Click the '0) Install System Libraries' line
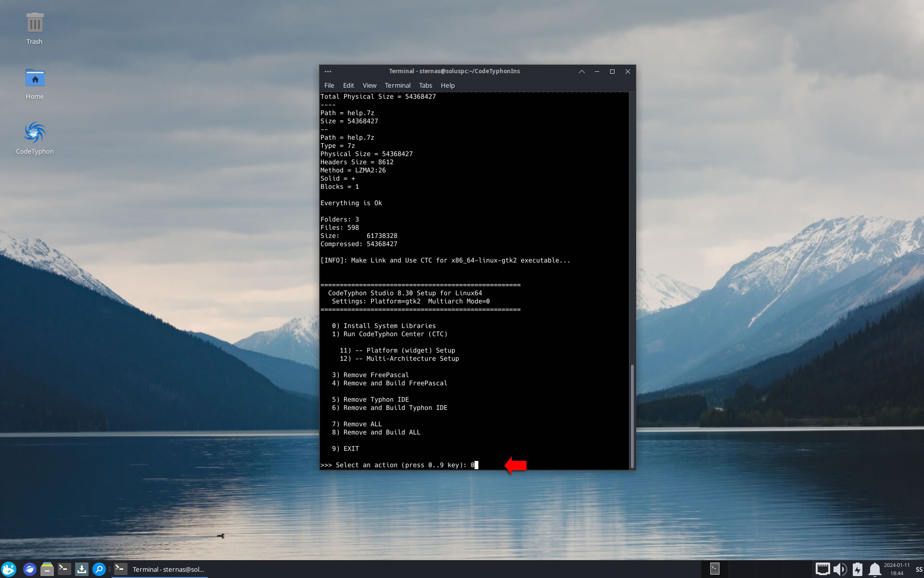924x578 pixels. click(x=384, y=326)
